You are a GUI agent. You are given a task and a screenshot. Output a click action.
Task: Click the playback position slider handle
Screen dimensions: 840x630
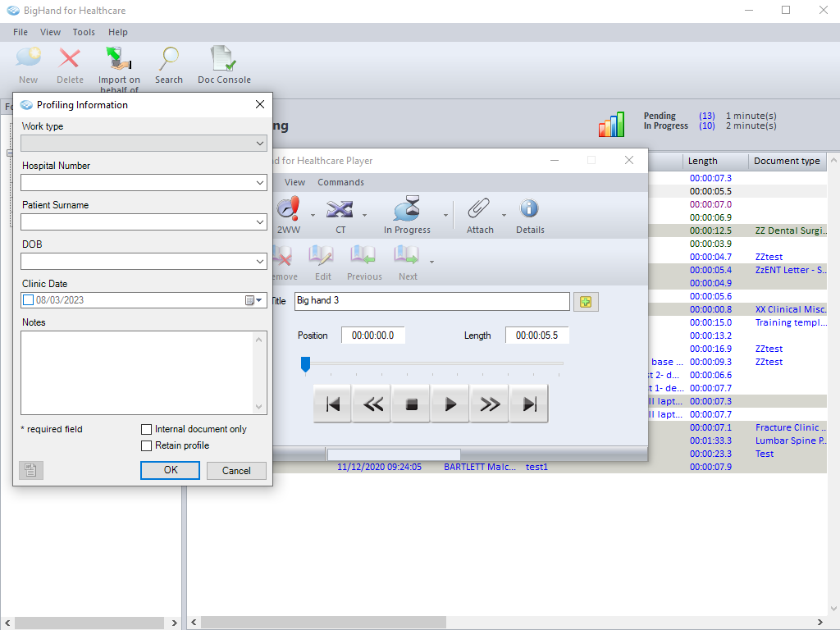click(x=305, y=364)
